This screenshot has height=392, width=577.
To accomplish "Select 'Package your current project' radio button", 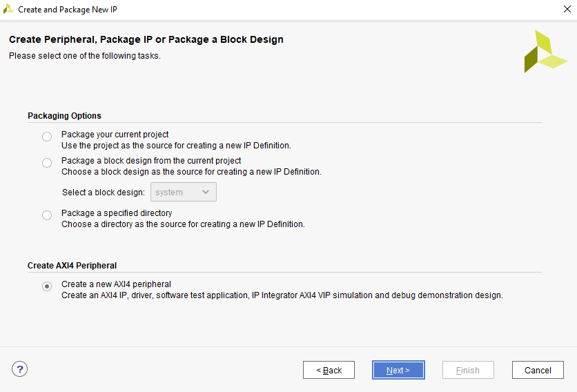I will (x=47, y=137).
